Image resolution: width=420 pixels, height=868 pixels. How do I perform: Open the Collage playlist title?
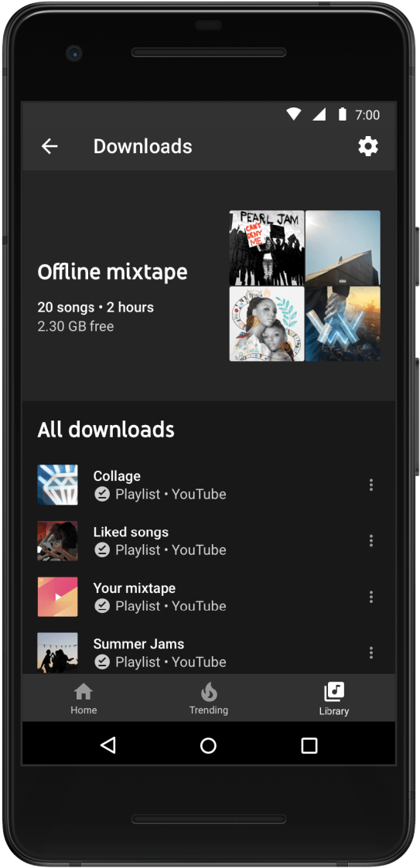tap(117, 476)
